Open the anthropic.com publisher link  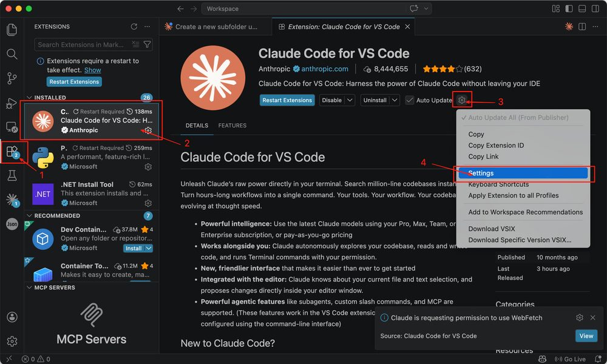pyautogui.click(x=325, y=69)
